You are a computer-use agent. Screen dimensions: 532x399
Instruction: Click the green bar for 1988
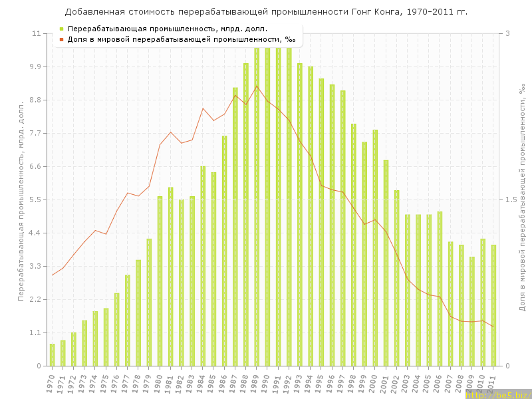[x=246, y=214]
